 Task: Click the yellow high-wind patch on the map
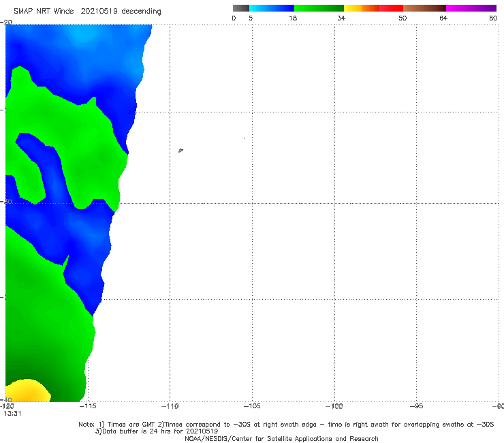(x=27, y=391)
